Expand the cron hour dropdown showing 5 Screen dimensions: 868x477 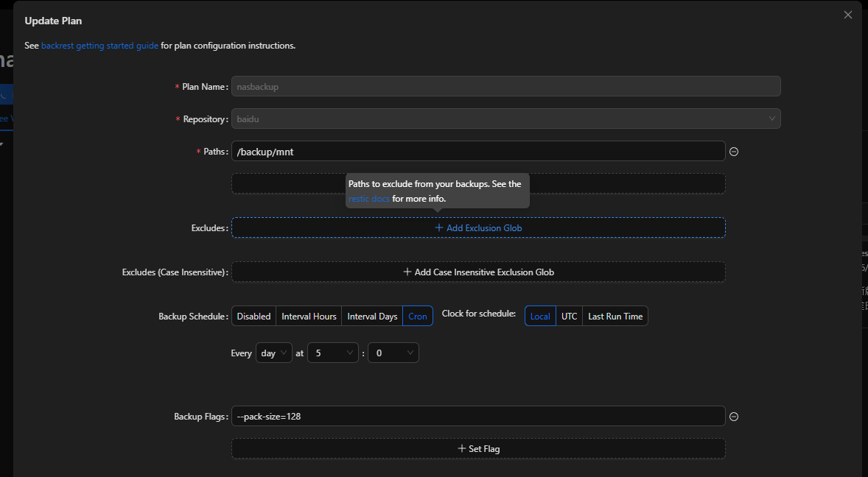333,353
